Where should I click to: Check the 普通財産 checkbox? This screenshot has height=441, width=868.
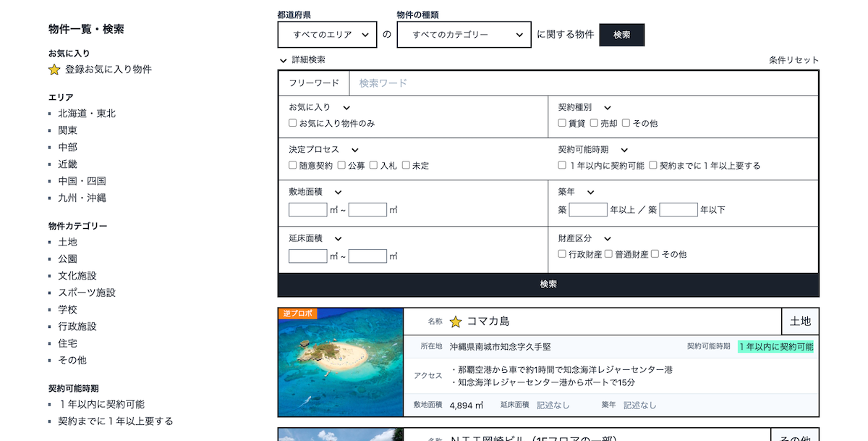(608, 254)
